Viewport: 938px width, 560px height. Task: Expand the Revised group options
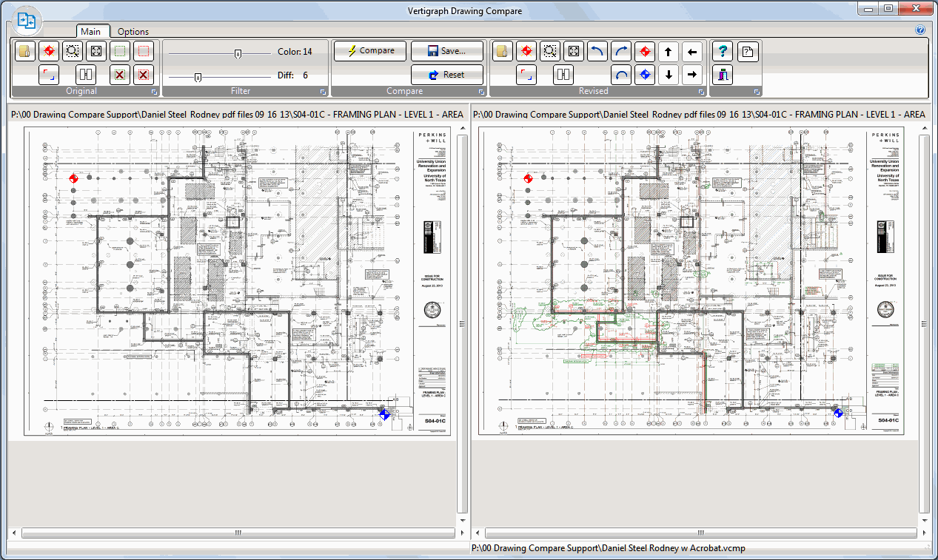[702, 91]
